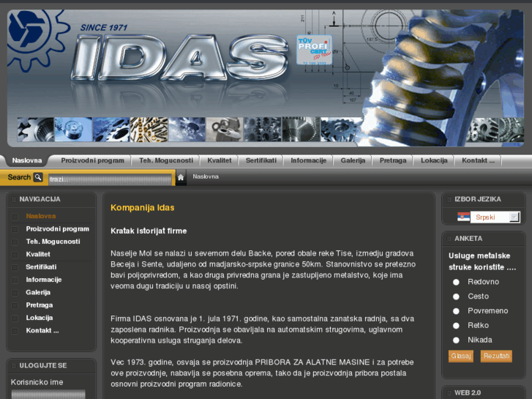Select the Nikada radio option
Viewport: 532px width, 399px height.
[456, 340]
